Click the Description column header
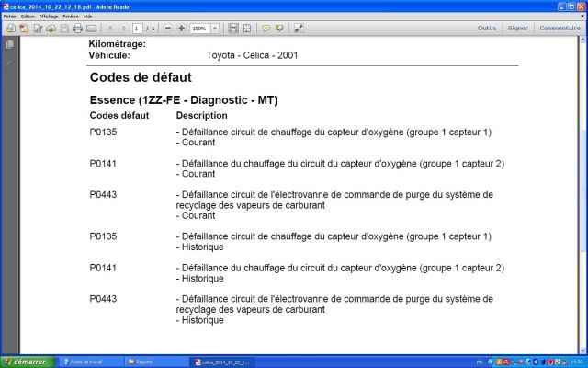This screenshot has height=368, width=588. click(x=202, y=115)
